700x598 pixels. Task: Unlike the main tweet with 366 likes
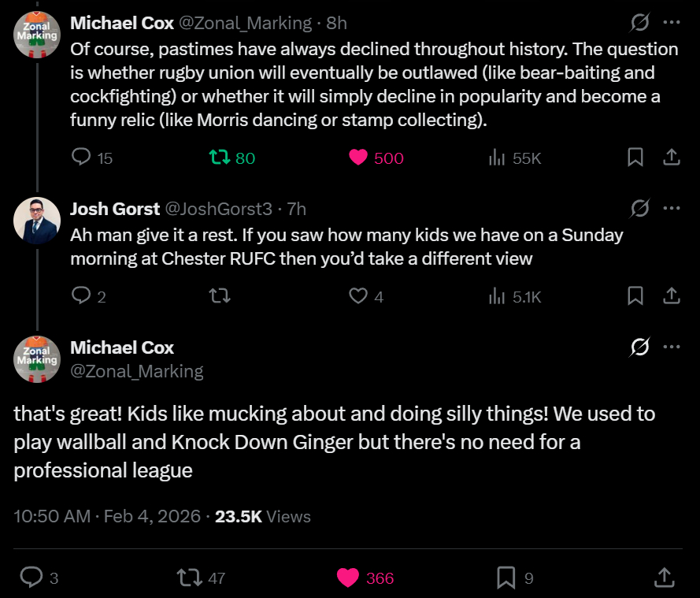coord(349,578)
